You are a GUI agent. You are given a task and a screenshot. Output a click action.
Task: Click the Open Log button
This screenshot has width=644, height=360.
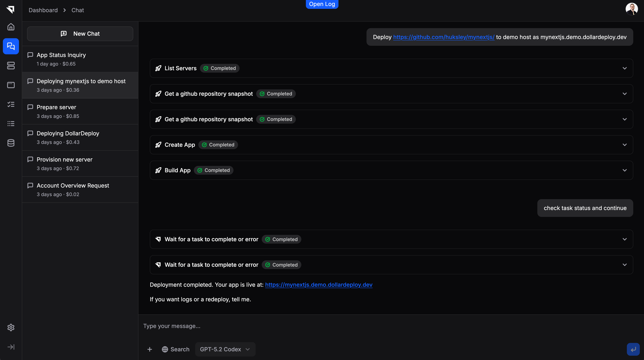(322, 4)
